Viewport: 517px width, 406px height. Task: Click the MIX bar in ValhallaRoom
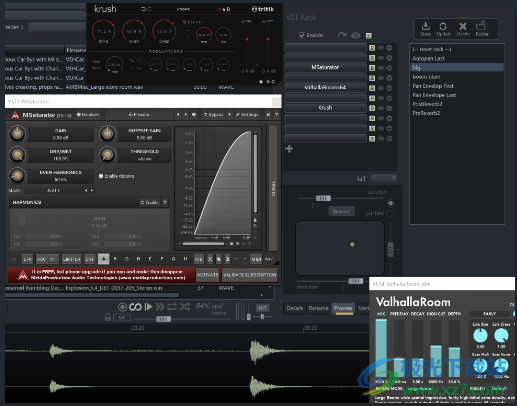[381, 348]
